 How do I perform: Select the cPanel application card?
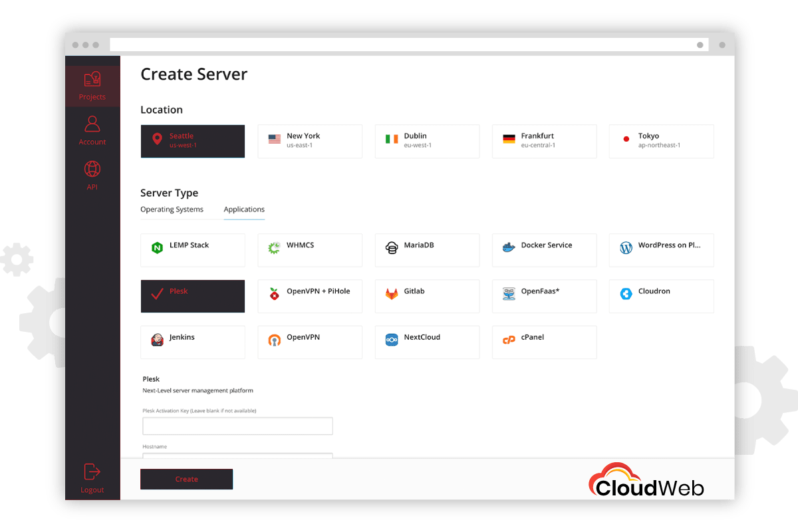pos(544,342)
